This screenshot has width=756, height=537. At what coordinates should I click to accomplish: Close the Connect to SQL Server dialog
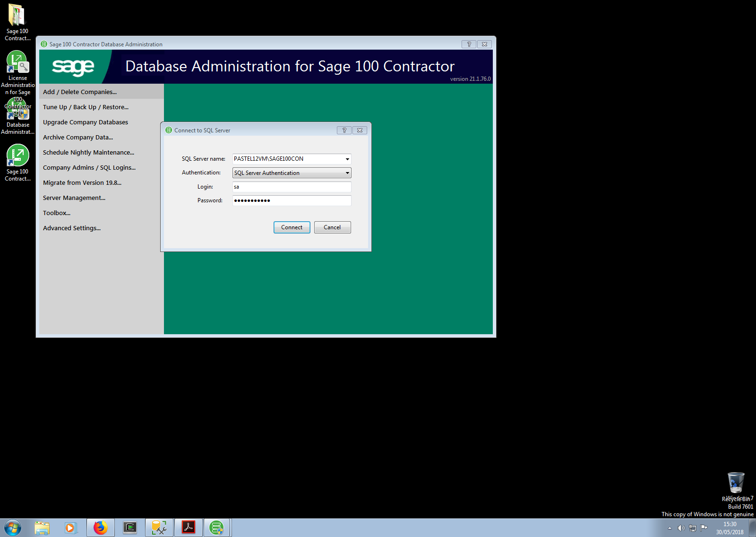360,130
